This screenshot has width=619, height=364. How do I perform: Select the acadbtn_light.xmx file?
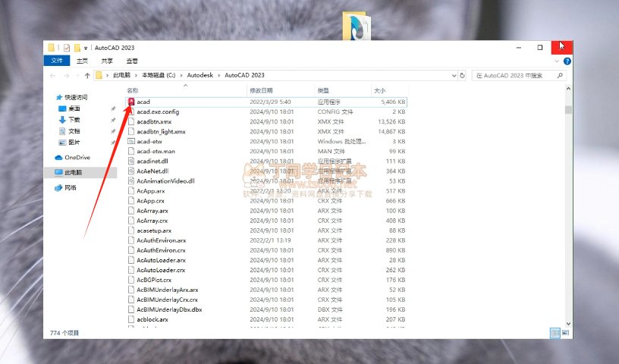pos(161,131)
